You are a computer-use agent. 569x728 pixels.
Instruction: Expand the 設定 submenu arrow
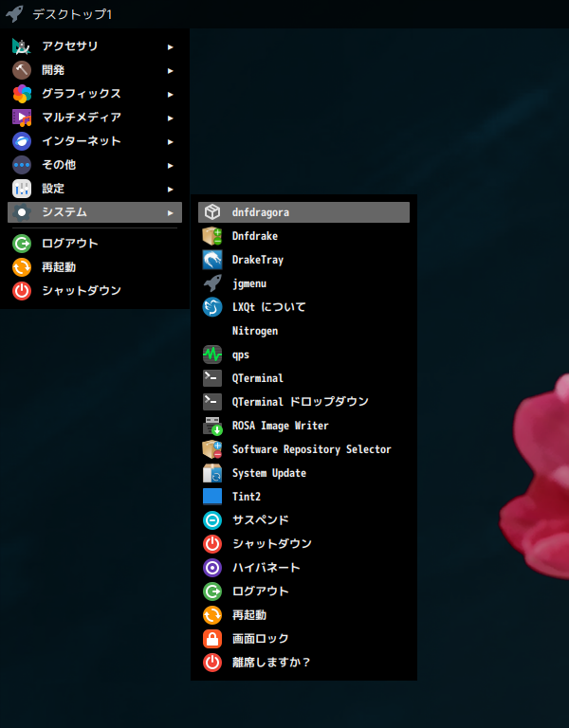click(171, 189)
